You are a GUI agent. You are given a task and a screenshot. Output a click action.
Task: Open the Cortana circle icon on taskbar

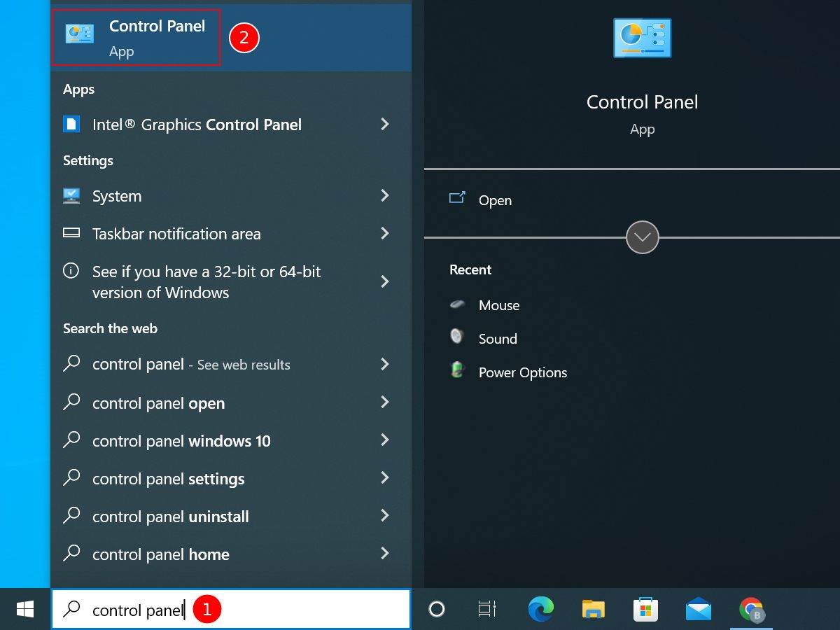(437, 609)
